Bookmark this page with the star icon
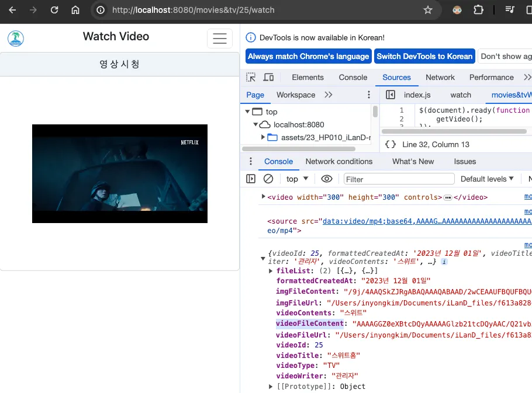Image resolution: width=532 pixels, height=393 pixels. pos(428,10)
